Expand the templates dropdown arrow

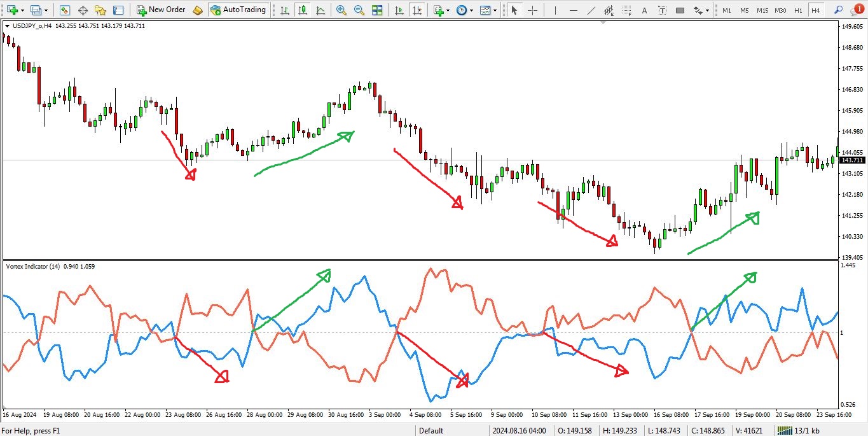pyautogui.click(x=495, y=10)
